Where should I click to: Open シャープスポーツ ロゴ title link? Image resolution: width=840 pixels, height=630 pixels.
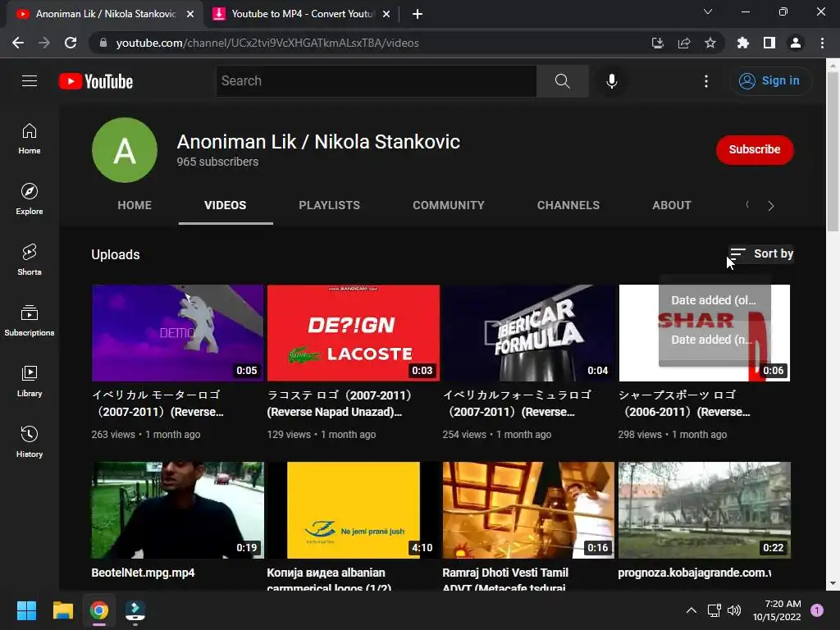click(x=684, y=404)
